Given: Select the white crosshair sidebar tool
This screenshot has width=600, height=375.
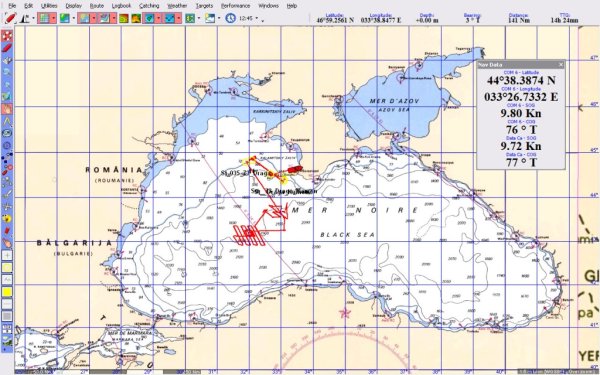Looking at the screenshot, I should coord(7,207).
